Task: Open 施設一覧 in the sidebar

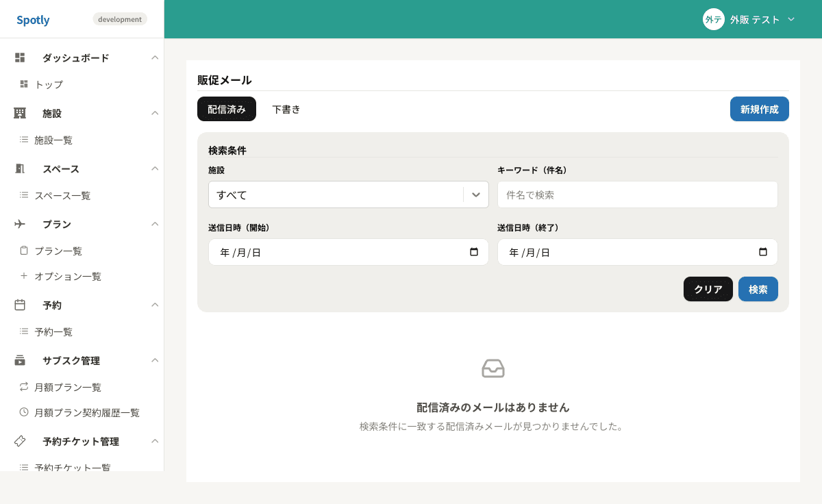Action: (53, 140)
